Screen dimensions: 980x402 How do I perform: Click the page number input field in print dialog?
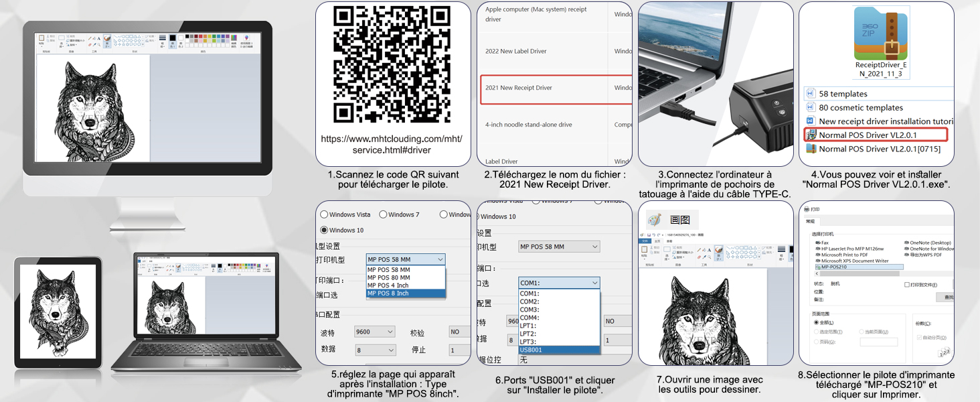879,342
